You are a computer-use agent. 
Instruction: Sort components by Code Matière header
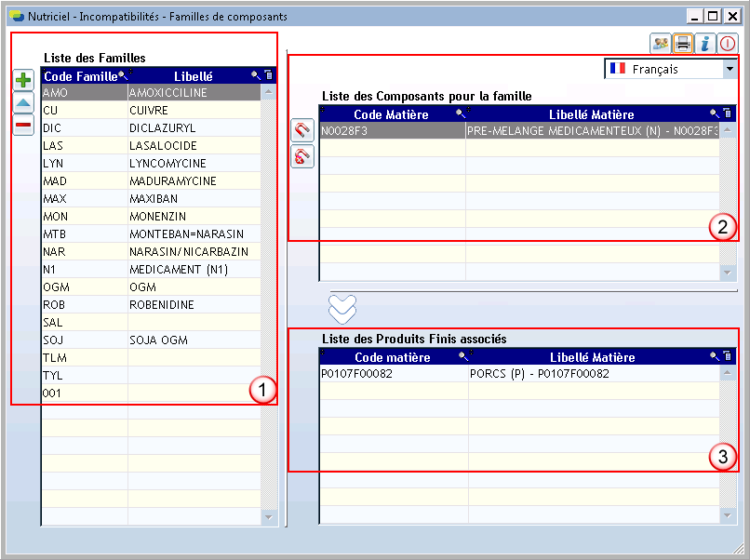click(391, 114)
